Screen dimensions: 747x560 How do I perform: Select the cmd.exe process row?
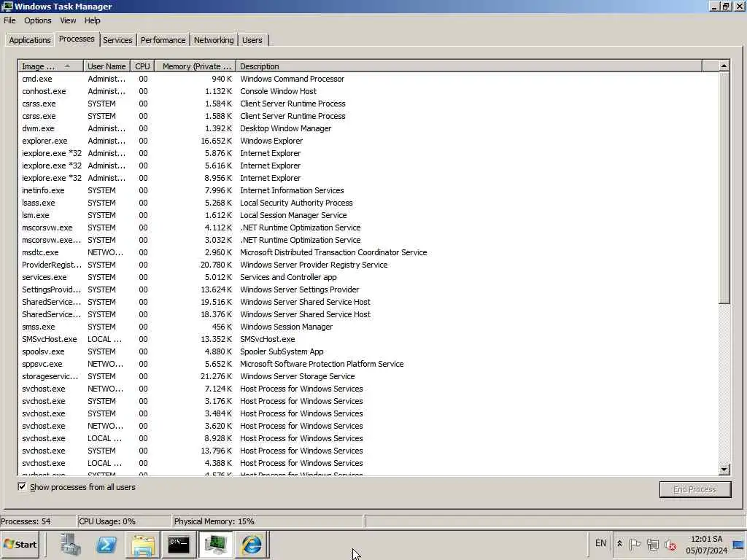[368, 79]
